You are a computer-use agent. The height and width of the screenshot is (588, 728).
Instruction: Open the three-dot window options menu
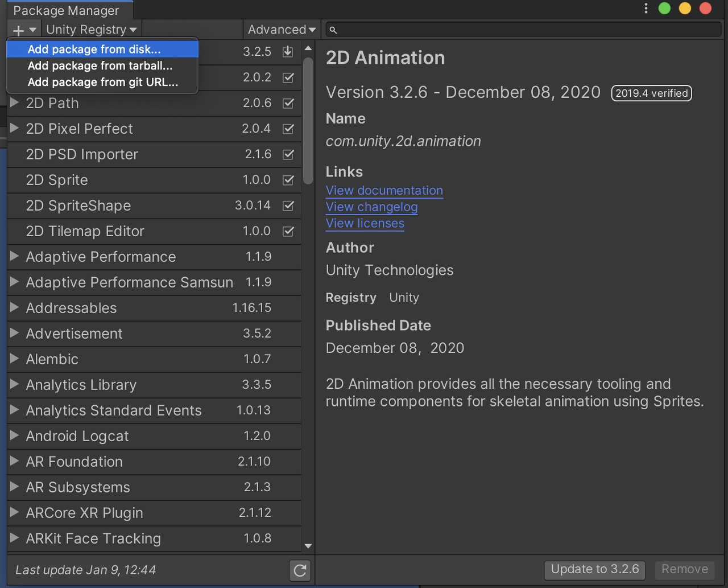coord(646,9)
